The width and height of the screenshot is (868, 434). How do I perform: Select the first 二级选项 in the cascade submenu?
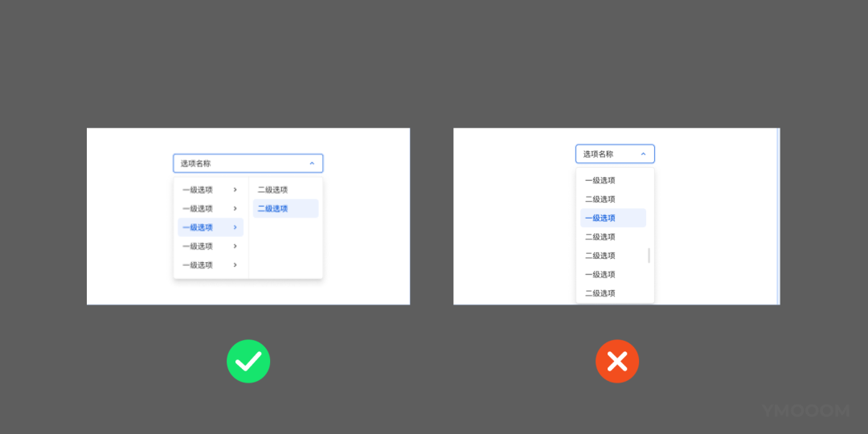click(273, 190)
